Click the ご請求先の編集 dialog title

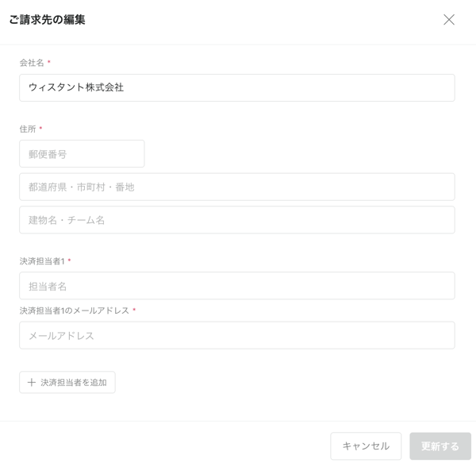coord(48,20)
